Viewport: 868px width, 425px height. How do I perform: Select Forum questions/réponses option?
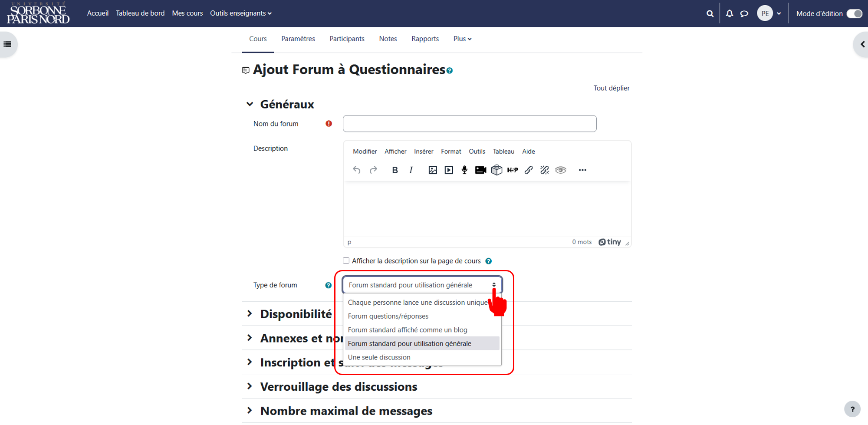(388, 316)
